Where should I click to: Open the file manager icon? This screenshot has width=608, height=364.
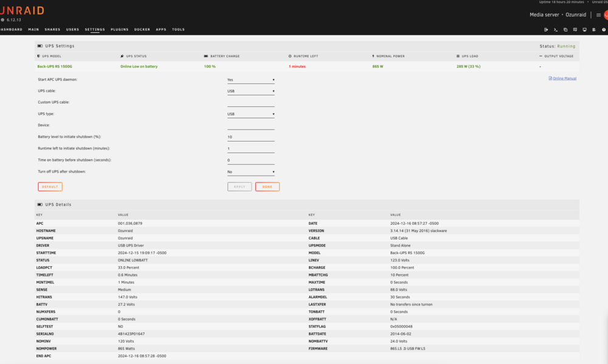click(565, 29)
